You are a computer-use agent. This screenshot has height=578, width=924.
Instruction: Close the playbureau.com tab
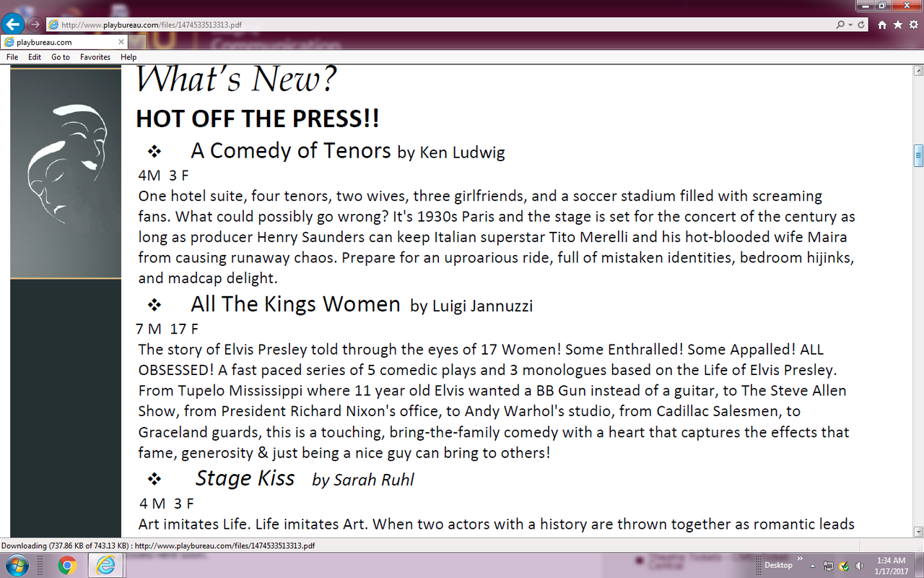click(x=121, y=42)
